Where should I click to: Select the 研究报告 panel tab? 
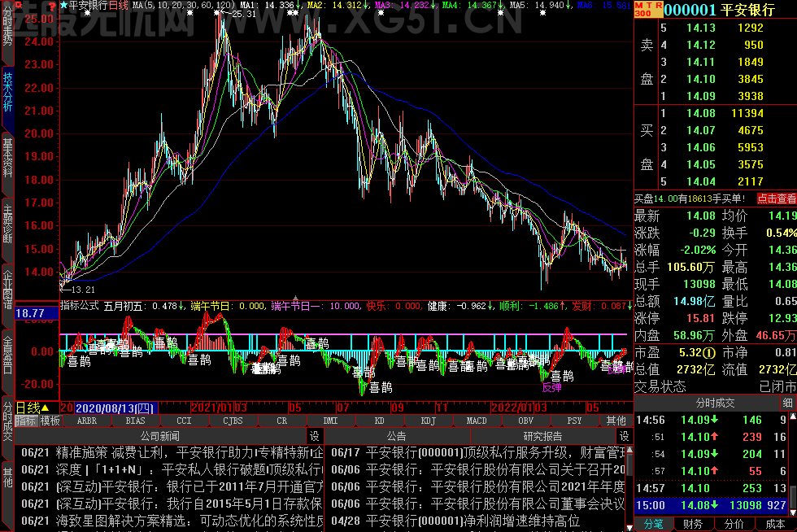pos(543,436)
